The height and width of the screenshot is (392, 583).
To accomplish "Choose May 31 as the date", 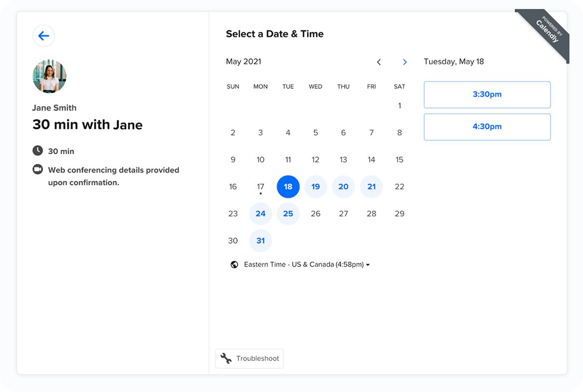I will tap(261, 241).
